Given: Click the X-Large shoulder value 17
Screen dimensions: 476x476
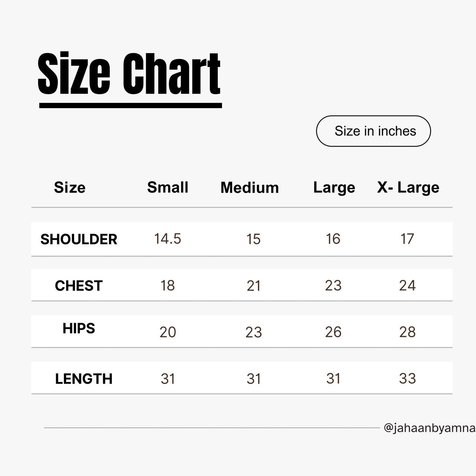Looking at the screenshot, I should click(407, 239).
